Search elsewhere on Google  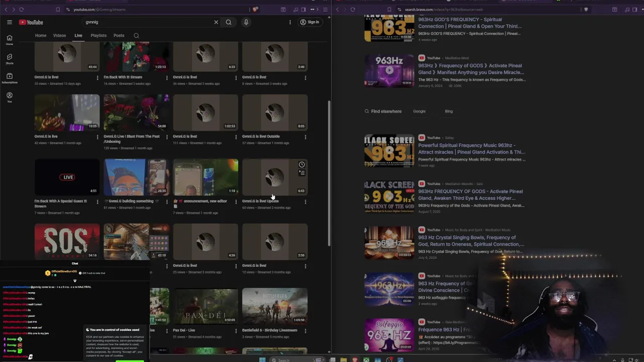[x=419, y=111]
